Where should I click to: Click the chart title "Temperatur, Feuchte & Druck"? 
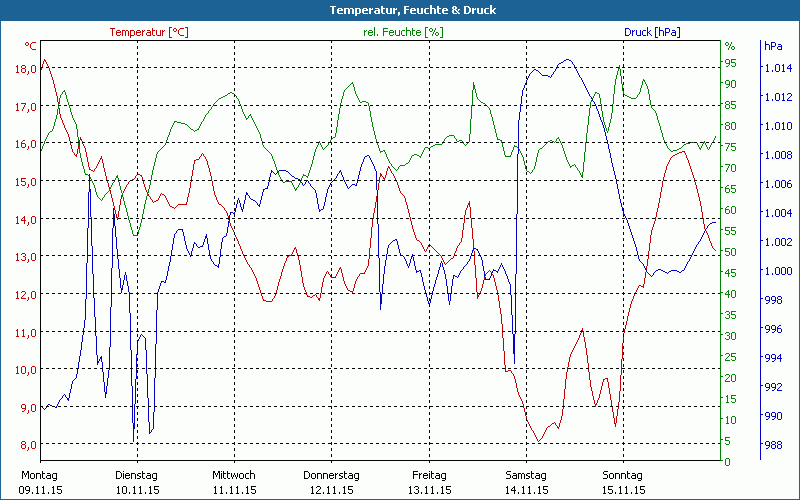click(x=400, y=10)
